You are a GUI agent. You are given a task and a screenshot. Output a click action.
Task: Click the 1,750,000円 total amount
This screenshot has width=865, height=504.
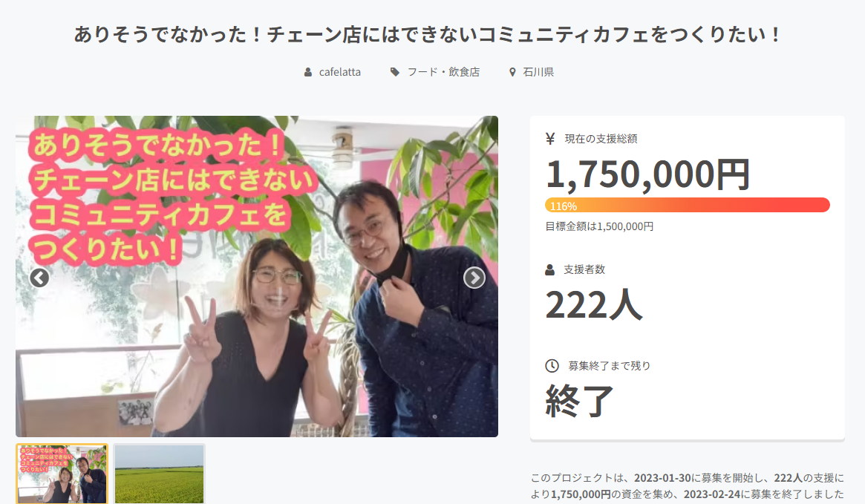[647, 174]
